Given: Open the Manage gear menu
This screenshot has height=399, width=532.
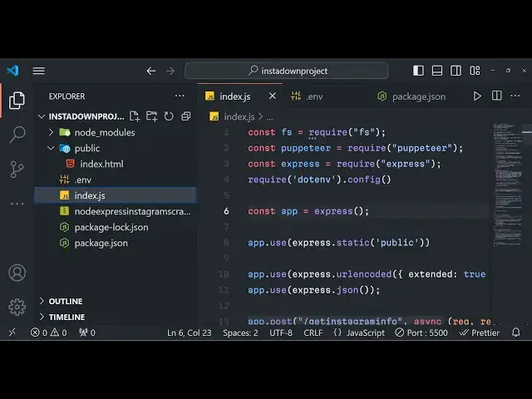Looking at the screenshot, I should (17, 307).
